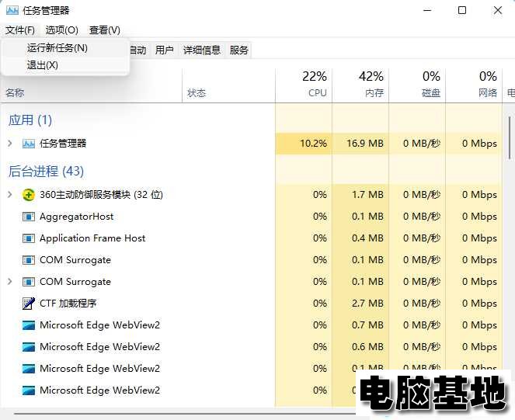Expand the 360主动防御服务模块 process row
515x420 pixels.
coord(10,195)
